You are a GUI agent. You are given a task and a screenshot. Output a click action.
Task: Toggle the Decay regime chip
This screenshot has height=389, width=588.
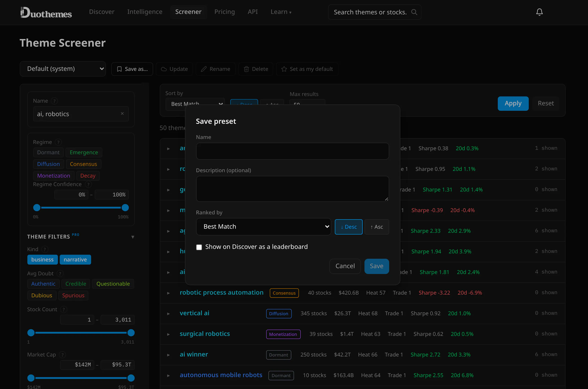tap(88, 176)
